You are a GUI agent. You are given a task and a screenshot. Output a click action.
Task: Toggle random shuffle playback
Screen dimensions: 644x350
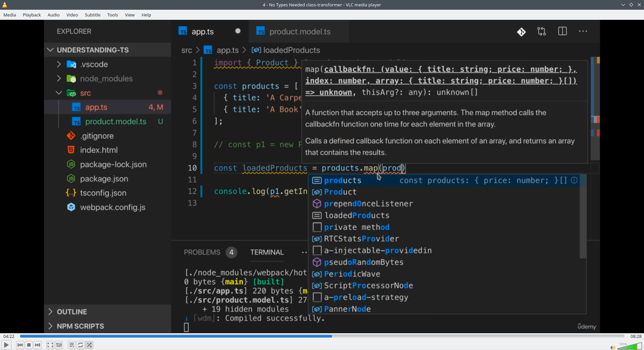(x=90, y=345)
